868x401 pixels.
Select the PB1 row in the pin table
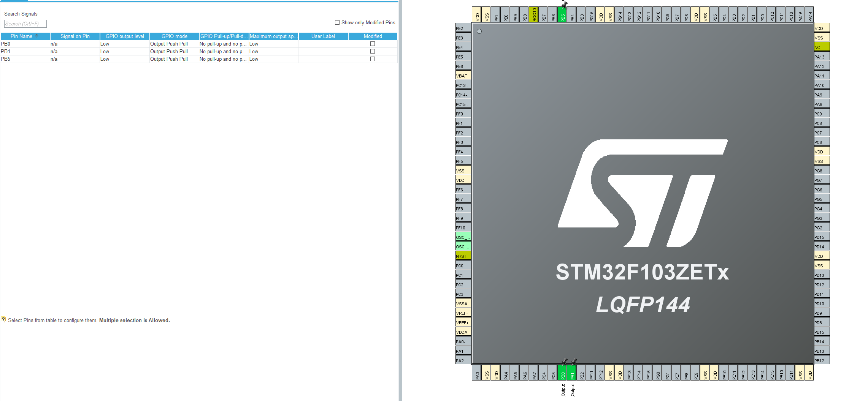tap(199, 51)
